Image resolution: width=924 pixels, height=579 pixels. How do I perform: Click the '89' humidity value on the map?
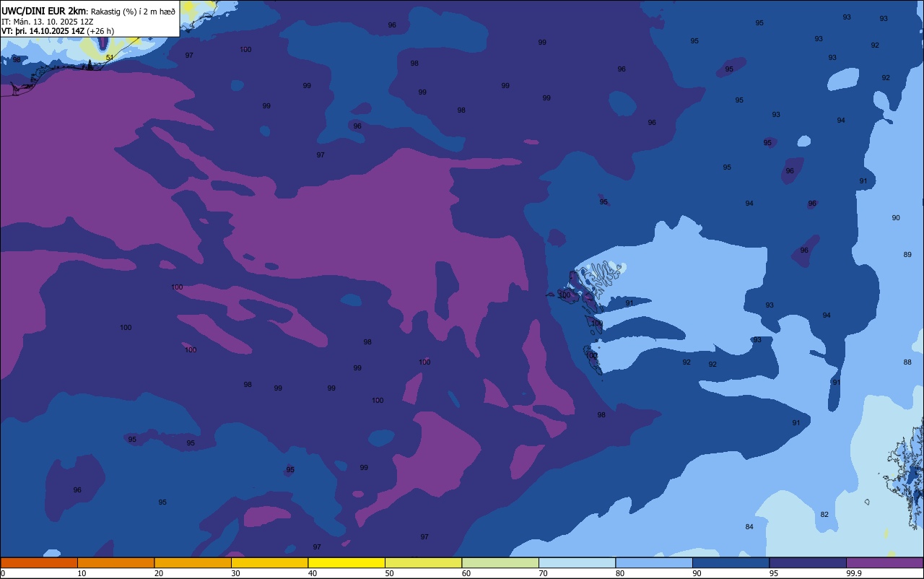pyautogui.click(x=907, y=254)
